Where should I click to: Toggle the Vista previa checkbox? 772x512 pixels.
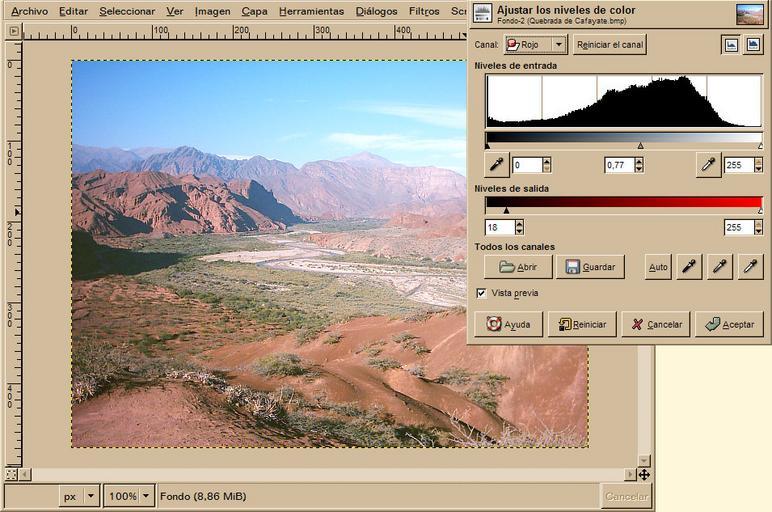[x=482, y=293]
